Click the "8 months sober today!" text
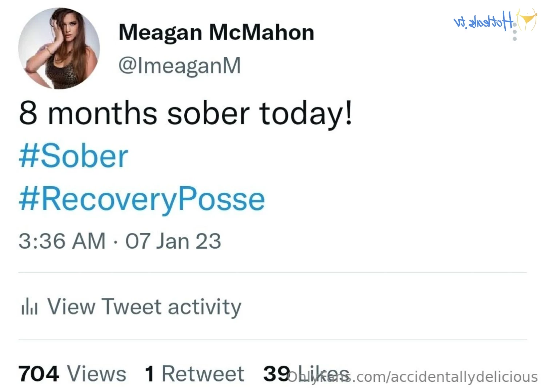This screenshot has height=392, width=545. pos(185,113)
